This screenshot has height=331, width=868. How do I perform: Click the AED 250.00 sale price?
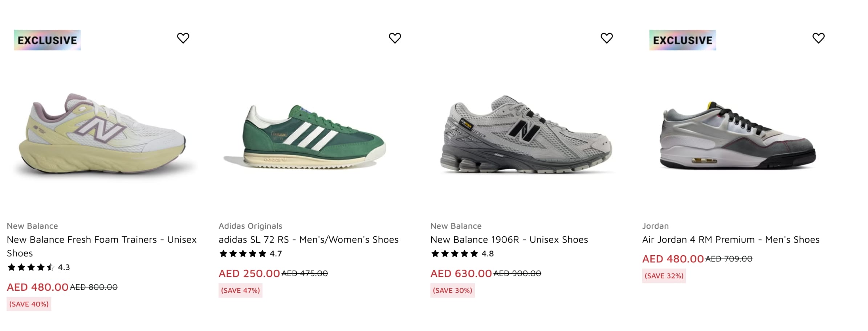[249, 273]
